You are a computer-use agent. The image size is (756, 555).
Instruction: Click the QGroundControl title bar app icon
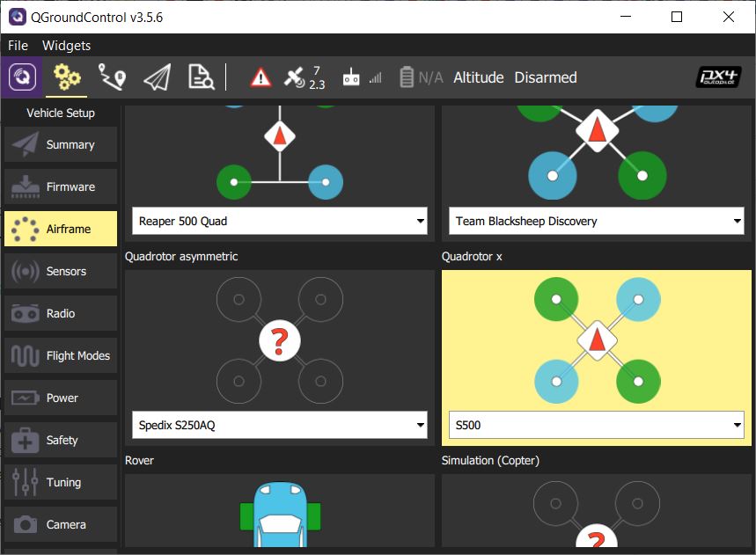click(18, 17)
